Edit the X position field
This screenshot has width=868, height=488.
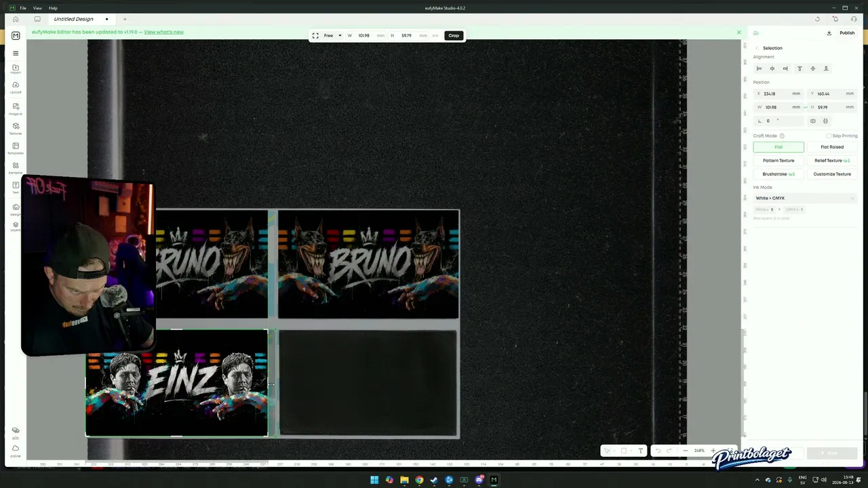click(778, 94)
